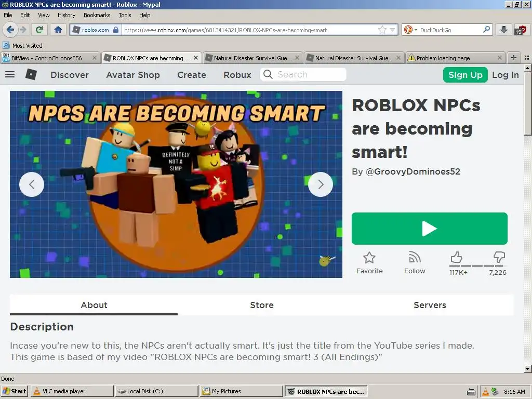Open the DuckDuckGo search engine selector
The image size is (532, 399).
[410, 30]
